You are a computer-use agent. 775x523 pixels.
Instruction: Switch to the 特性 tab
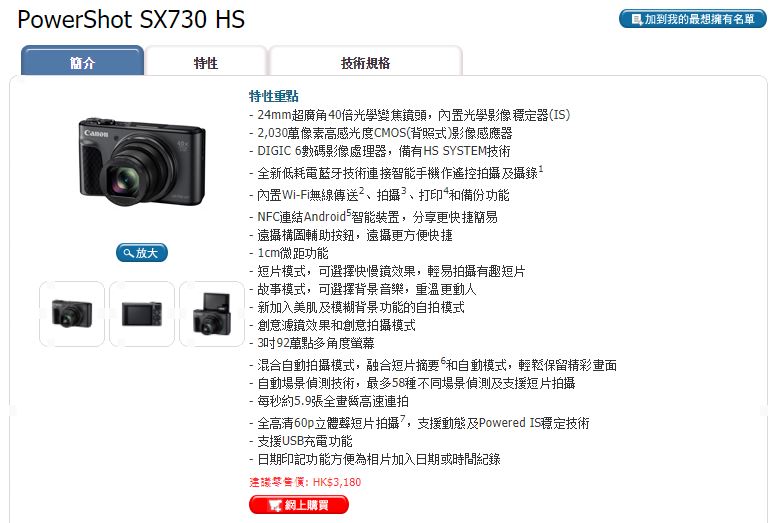pyautogui.click(x=206, y=62)
